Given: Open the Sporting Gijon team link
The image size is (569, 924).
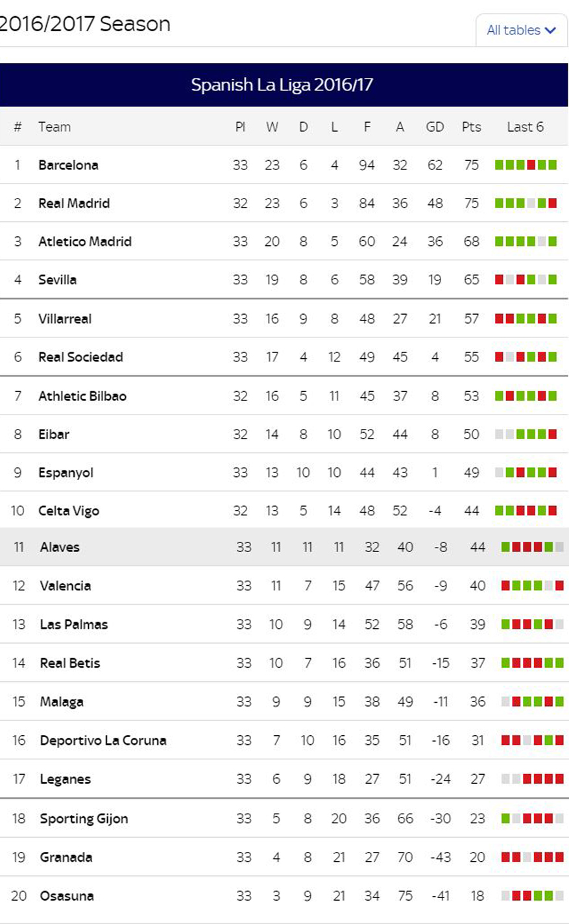Looking at the screenshot, I should coord(84,819).
